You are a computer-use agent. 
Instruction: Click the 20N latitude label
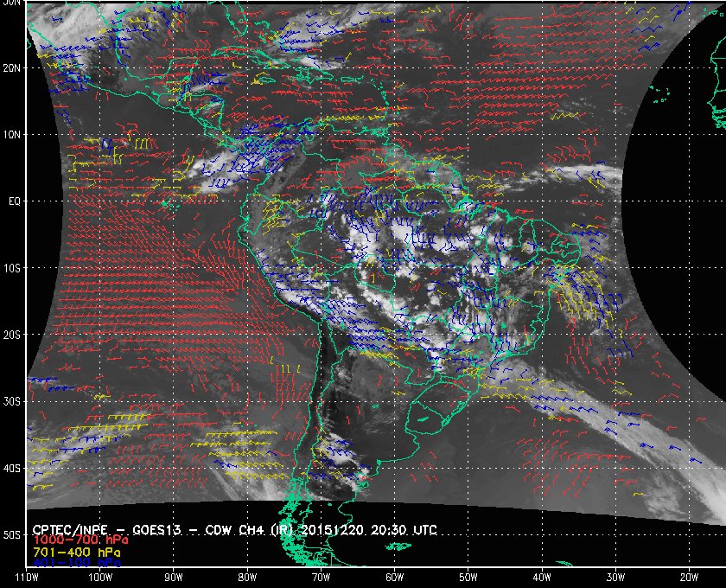pos(11,67)
